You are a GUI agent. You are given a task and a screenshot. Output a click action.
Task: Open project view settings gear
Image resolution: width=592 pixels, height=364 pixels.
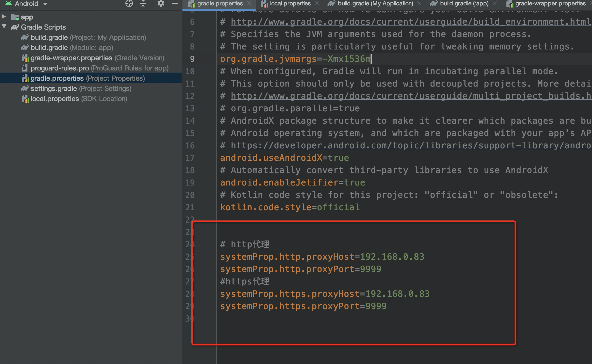tap(161, 3)
